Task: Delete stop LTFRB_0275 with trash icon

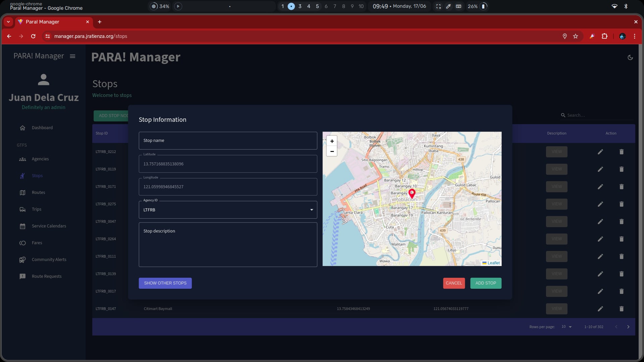Action: click(621, 204)
